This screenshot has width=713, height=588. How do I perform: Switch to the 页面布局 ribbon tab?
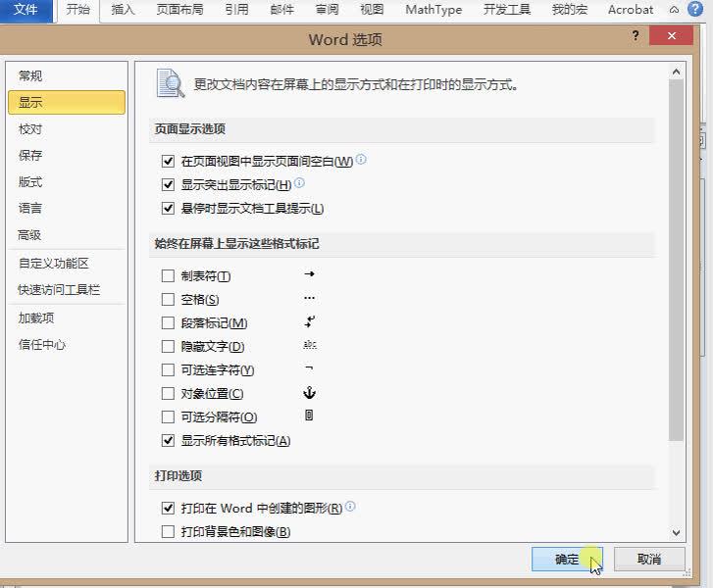coord(179,10)
